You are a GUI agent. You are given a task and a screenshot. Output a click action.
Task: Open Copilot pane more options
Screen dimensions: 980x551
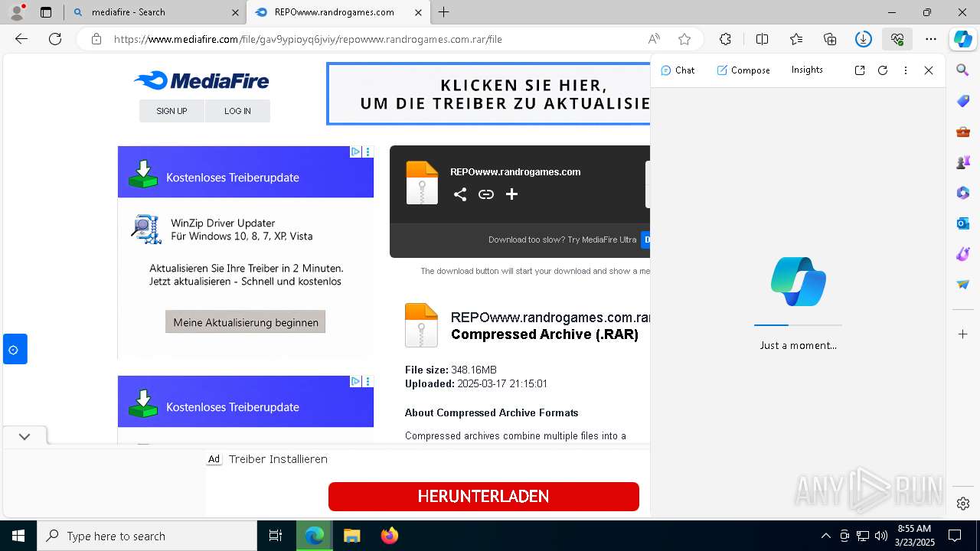tap(906, 70)
